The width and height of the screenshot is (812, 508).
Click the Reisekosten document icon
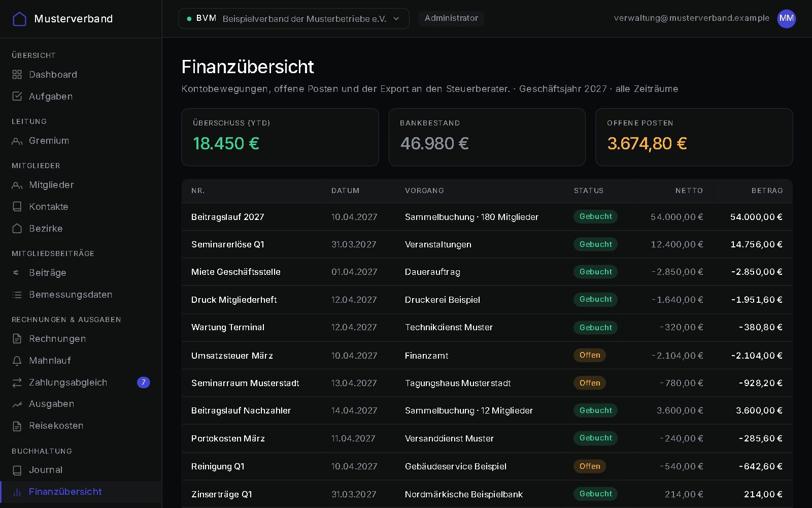click(17, 426)
